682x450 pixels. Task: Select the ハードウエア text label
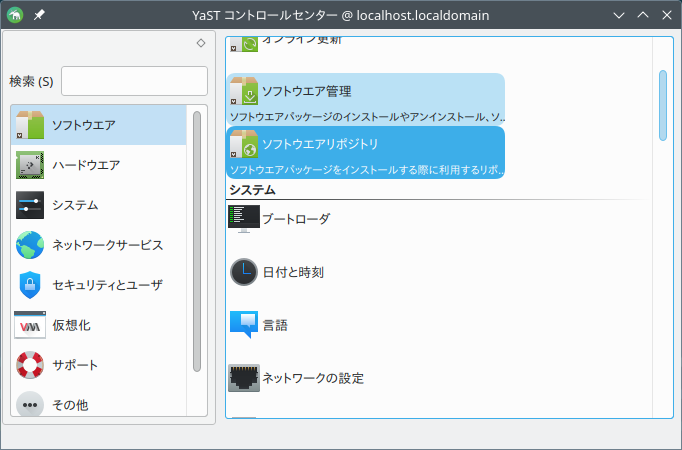[86, 165]
